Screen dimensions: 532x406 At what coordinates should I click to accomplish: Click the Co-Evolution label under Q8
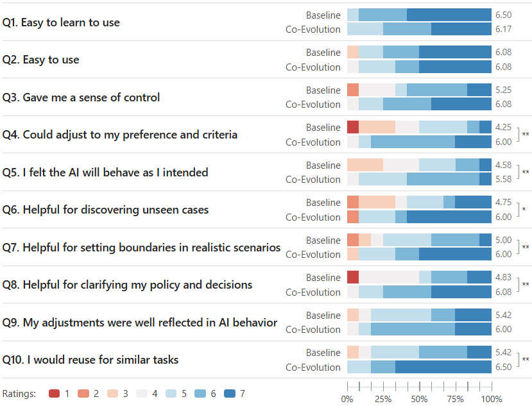tap(313, 292)
